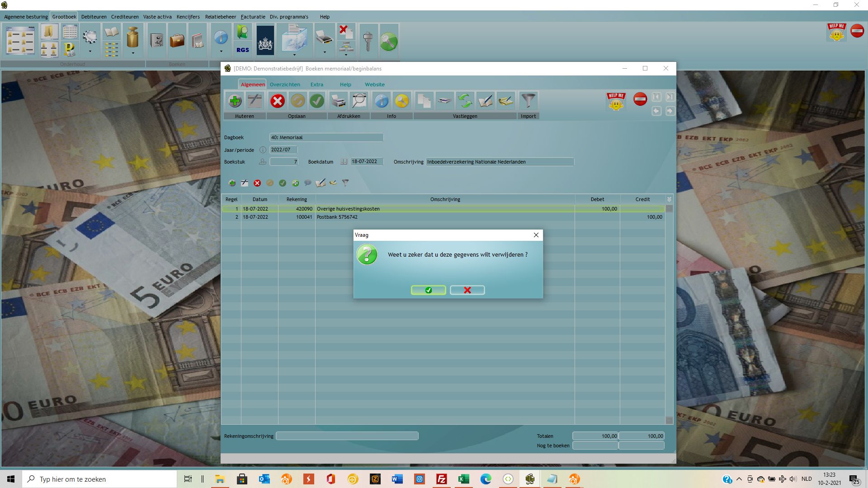Click the large book with pen icon
Image resolution: width=868 pixels, height=488 pixels.
click(485, 101)
